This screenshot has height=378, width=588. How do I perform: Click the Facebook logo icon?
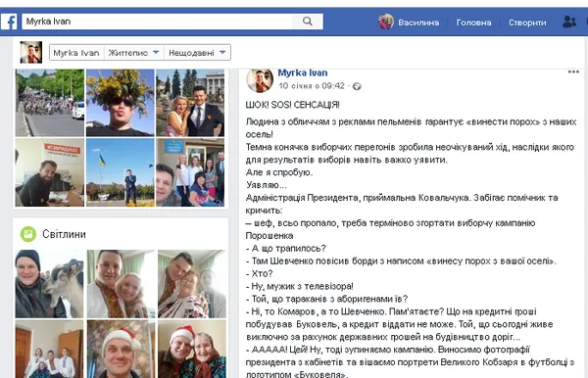click(x=9, y=22)
